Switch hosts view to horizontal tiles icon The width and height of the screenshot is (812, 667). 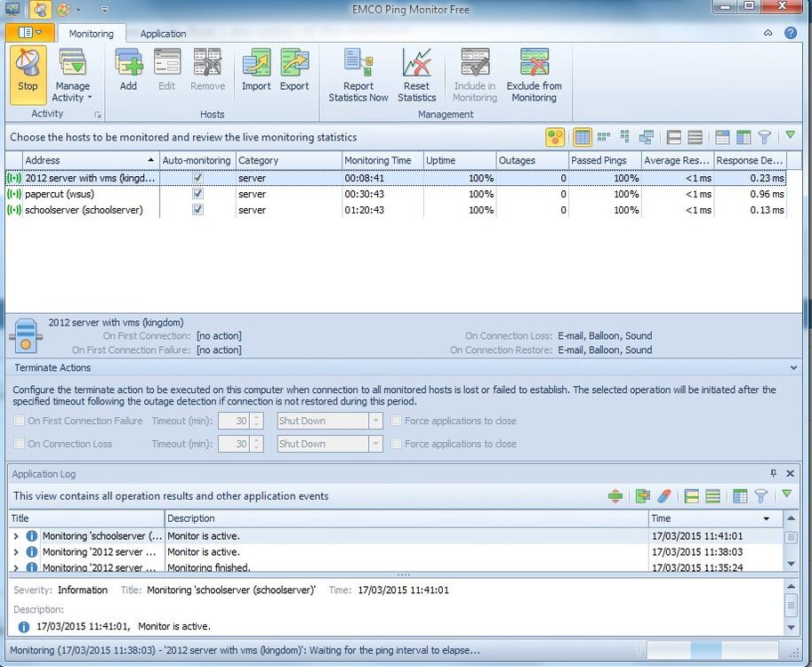(604, 137)
